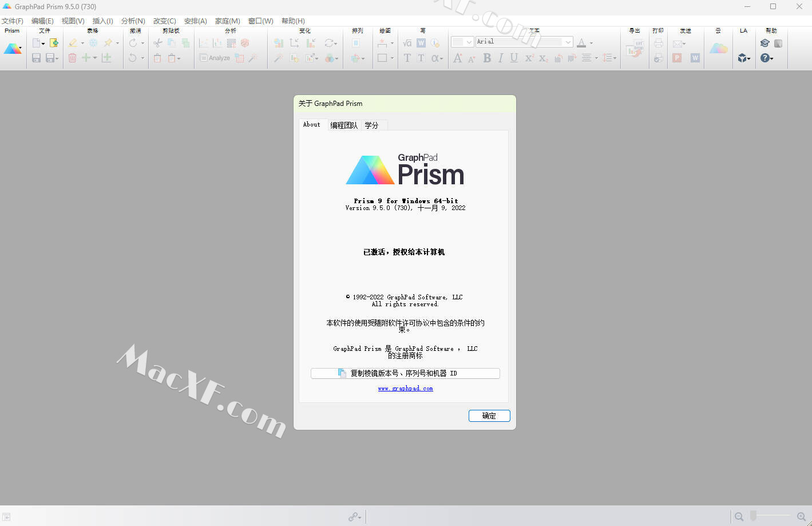Open the LA cube dropdown

(x=744, y=58)
